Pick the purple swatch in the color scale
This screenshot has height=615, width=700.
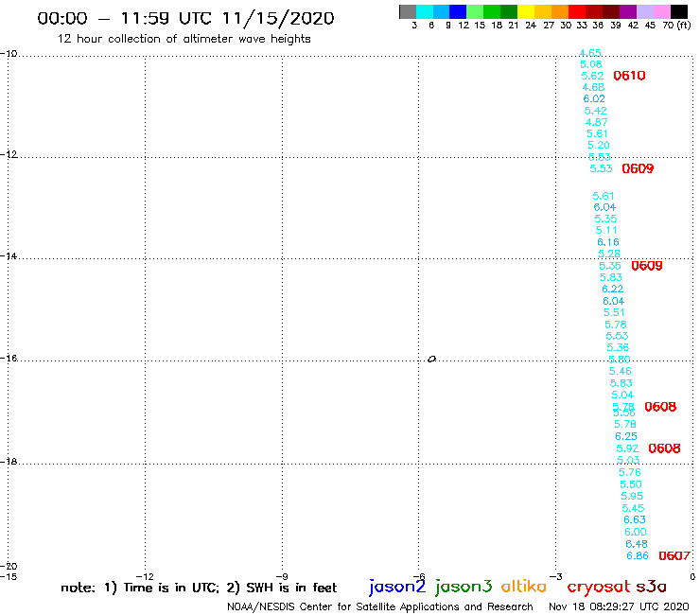pos(628,11)
